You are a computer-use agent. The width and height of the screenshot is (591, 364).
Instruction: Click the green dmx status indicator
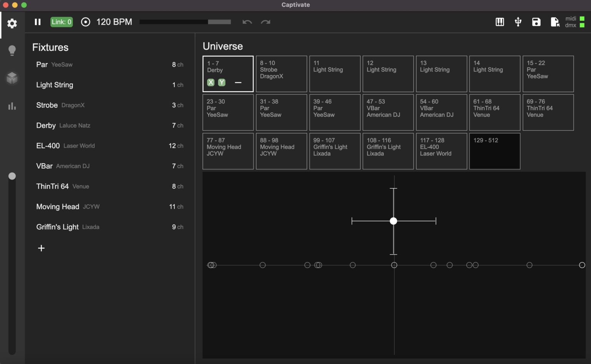click(581, 25)
